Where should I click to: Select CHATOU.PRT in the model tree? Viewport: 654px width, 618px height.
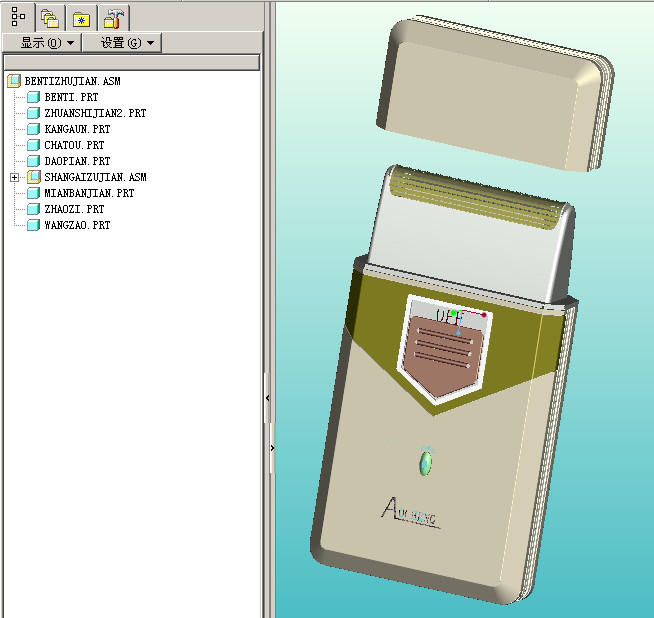(x=74, y=145)
